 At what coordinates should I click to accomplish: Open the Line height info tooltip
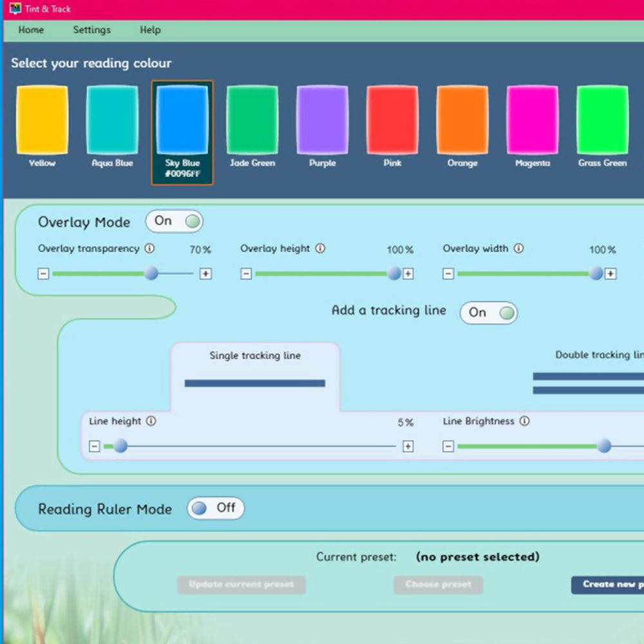coord(152,421)
